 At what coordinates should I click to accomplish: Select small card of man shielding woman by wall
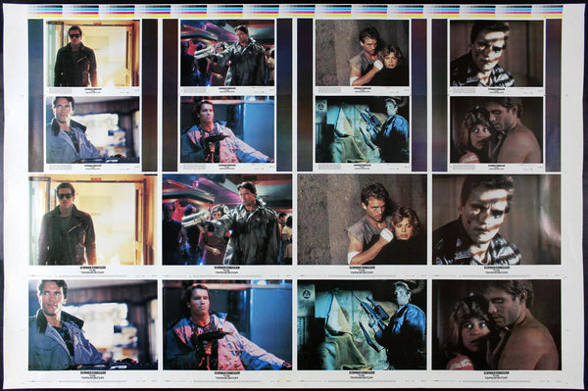363,53
